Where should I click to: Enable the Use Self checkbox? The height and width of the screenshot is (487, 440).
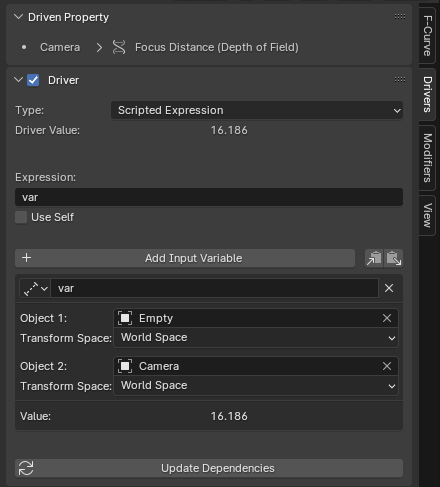[x=21, y=217]
